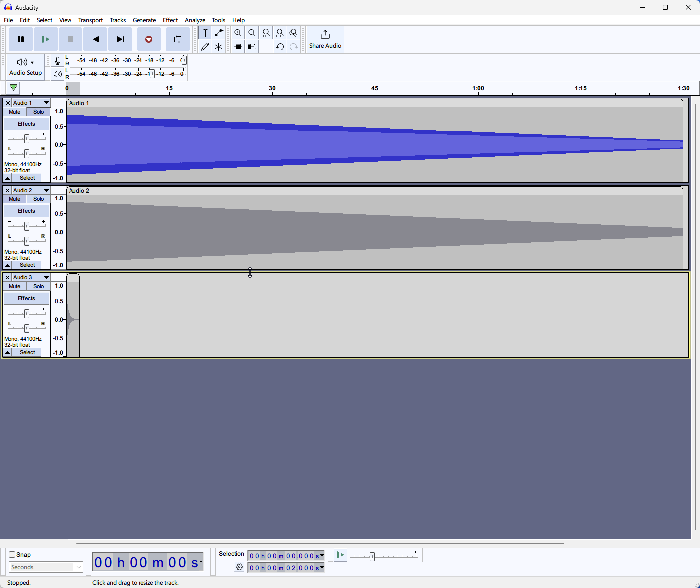Screen dimensions: 700x588
Task: Open Effects for the Audio 1 track
Action: click(26, 123)
